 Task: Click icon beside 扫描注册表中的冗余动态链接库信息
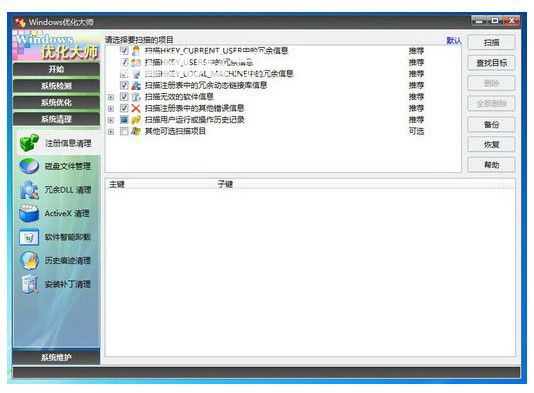(x=136, y=85)
